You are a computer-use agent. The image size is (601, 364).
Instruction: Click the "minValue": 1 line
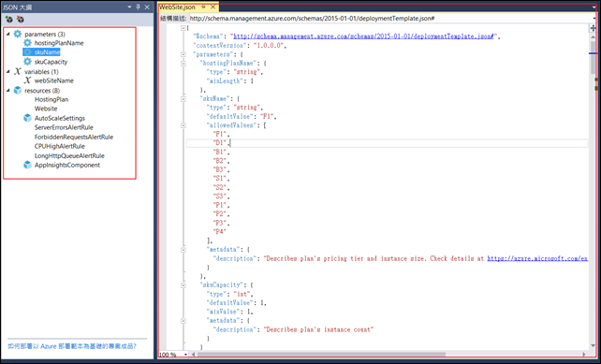pos(230,312)
